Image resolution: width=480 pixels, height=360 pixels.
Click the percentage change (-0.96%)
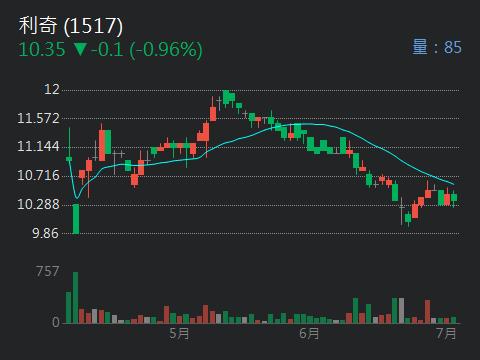tap(166, 50)
